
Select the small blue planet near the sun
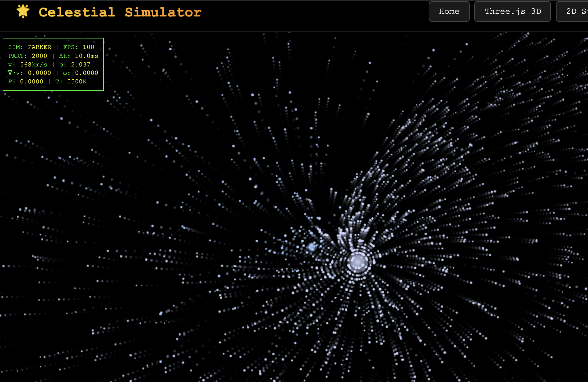312,247
